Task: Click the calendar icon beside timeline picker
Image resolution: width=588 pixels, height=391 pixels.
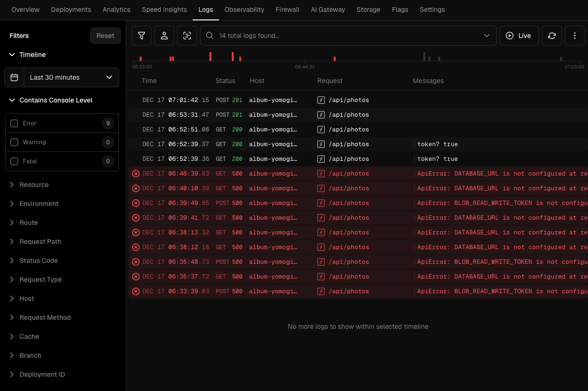Action: point(14,77)
